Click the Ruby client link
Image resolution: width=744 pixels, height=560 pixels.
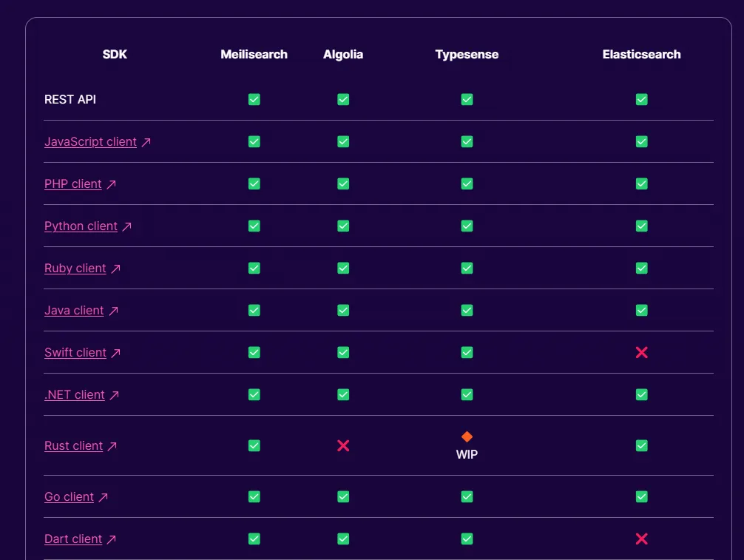point(75,268)
